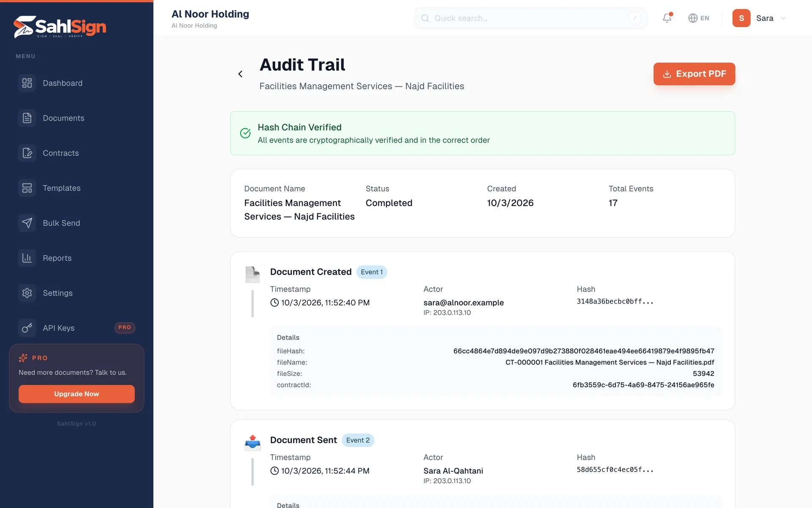Click the fileName value CT-000001 Facilities...pdf
Screen dimensions: 812x508
click(x=610, y=362)
